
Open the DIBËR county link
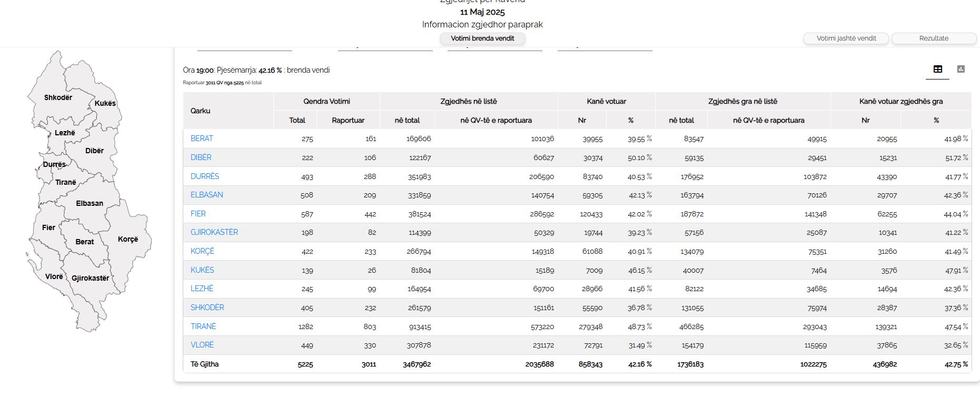click(x=201, y=157)
